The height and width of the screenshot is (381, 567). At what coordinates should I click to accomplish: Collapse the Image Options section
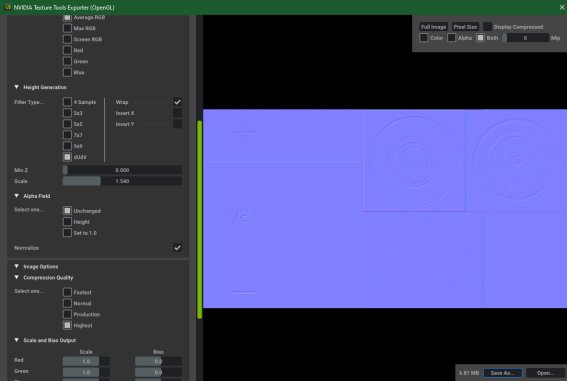tap(17, 266)
